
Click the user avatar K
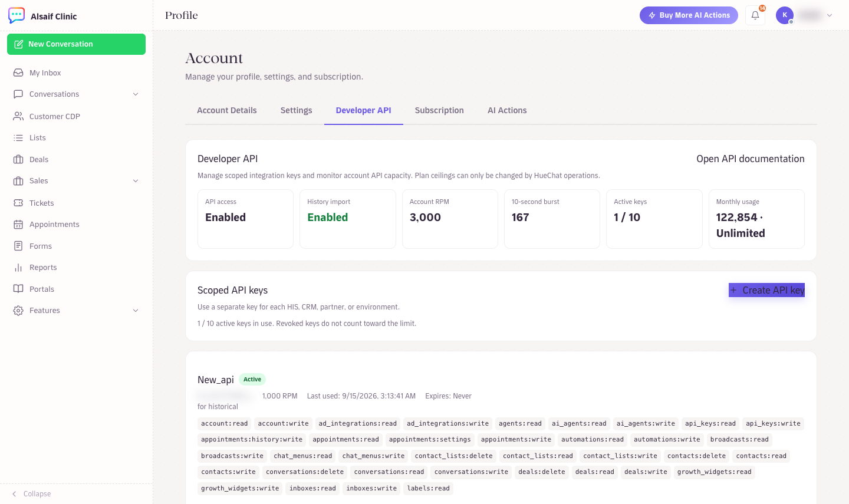coord(785,15)
